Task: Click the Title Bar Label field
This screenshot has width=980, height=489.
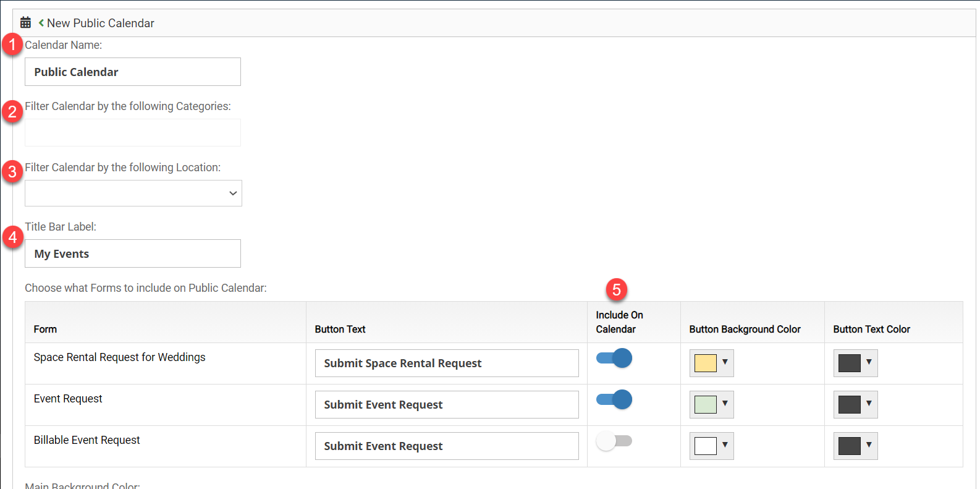Action: 133,253
